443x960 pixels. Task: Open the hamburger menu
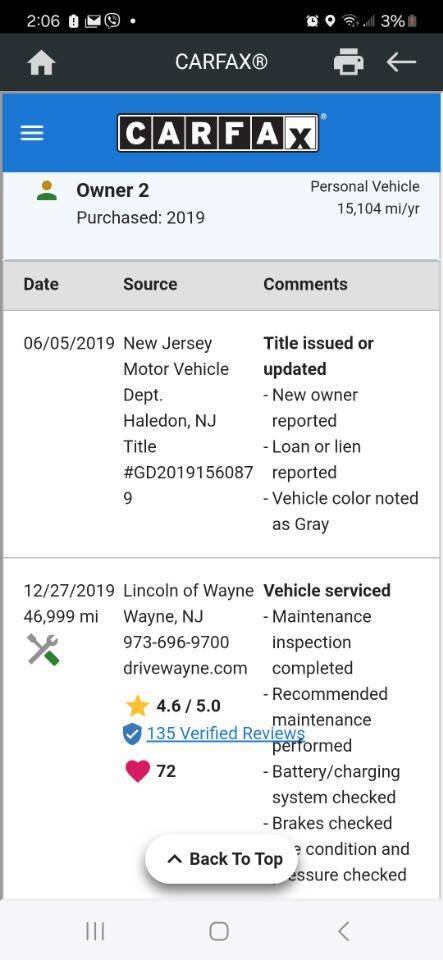32,133
